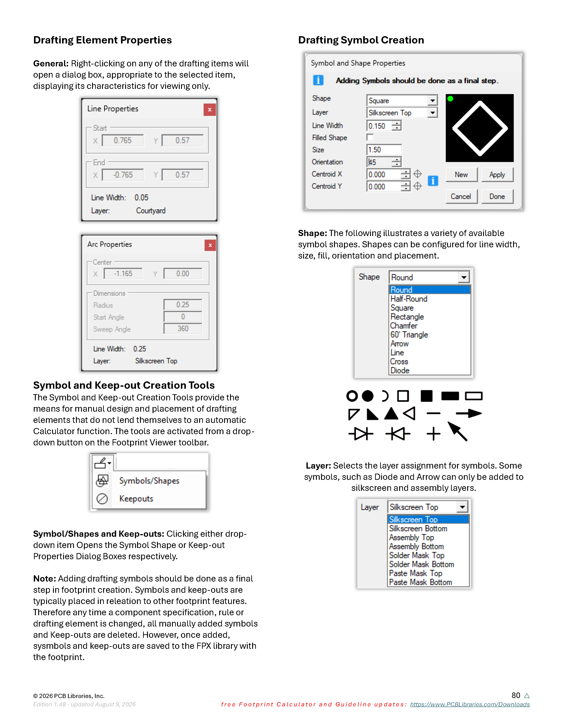
Task: Click the filled upward triangle symbol
Action: pos(391,413)
